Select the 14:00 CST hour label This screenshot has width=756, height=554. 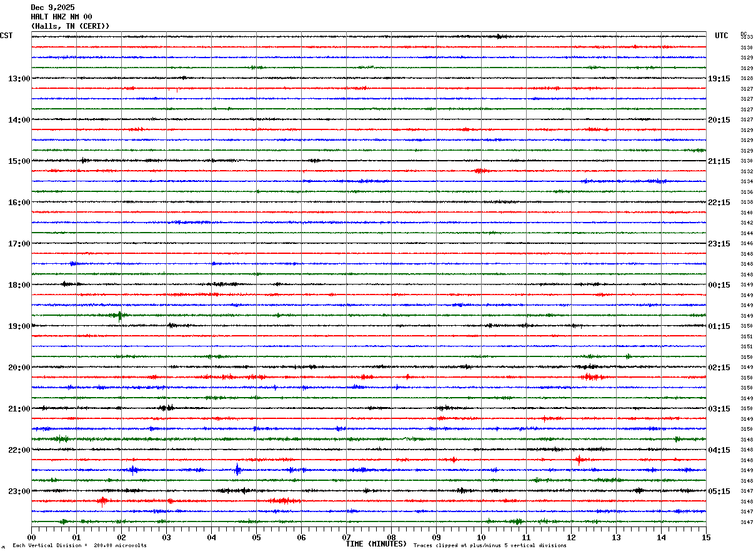coord(19,120)
